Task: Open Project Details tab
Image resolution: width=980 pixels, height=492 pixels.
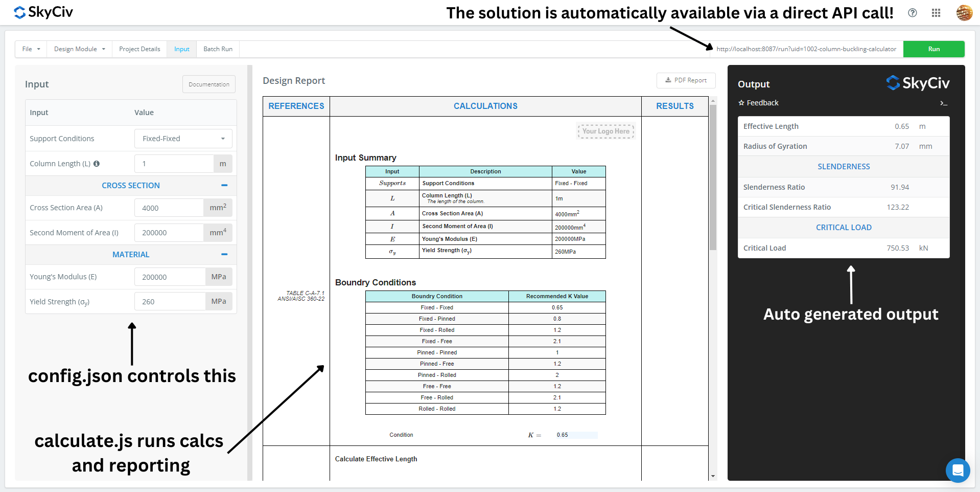Action: tap(139, 49)
